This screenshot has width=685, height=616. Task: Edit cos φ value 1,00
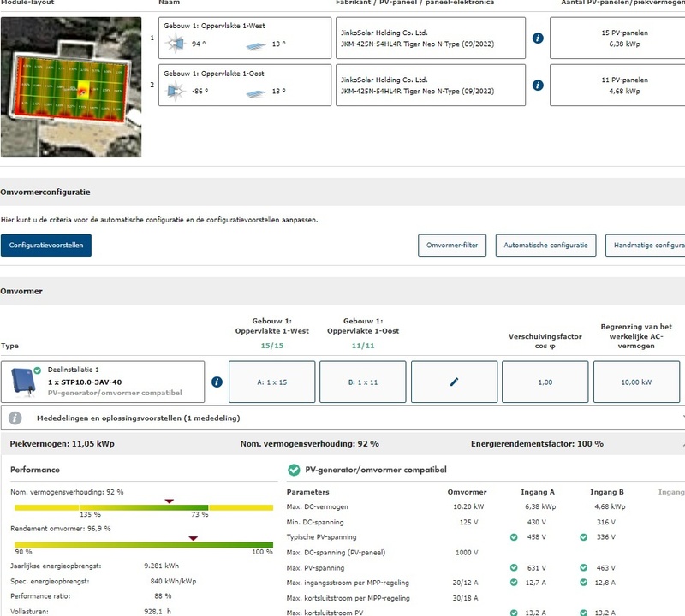(545, 382)
